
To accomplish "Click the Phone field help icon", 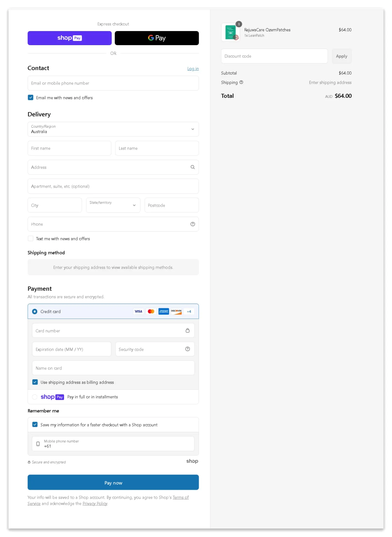I will (x=192, y=224).
